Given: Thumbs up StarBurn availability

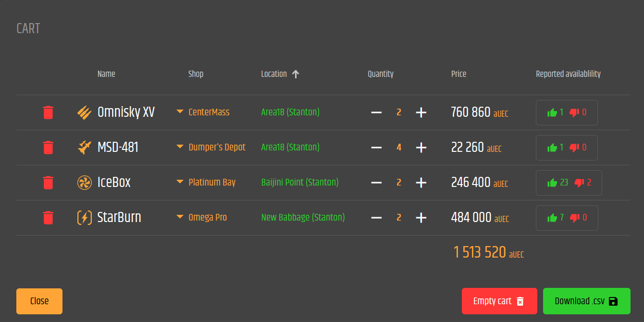Looking at the screenshot, I should [x=552, y=218].
